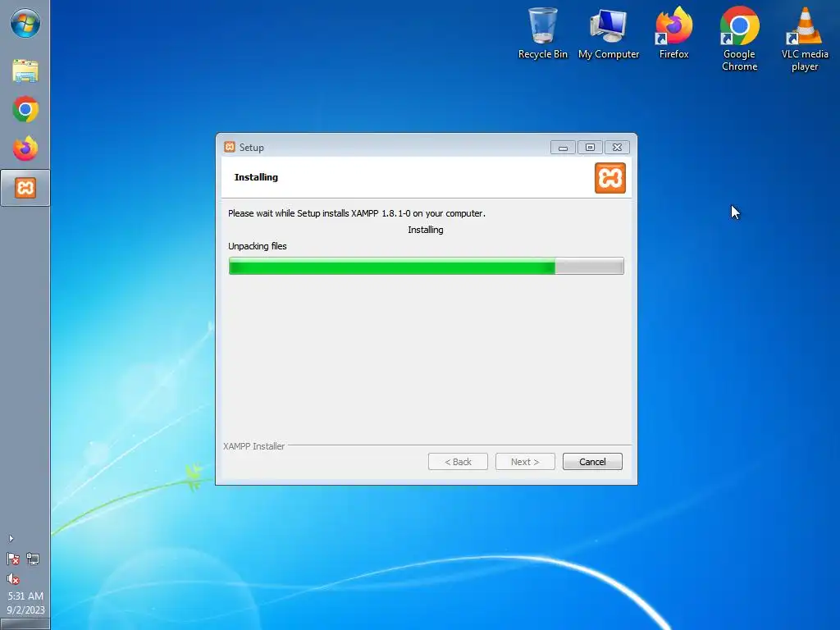840x630 pixels.
Task: Maximize the Setup window
Action: coord(590,148)
